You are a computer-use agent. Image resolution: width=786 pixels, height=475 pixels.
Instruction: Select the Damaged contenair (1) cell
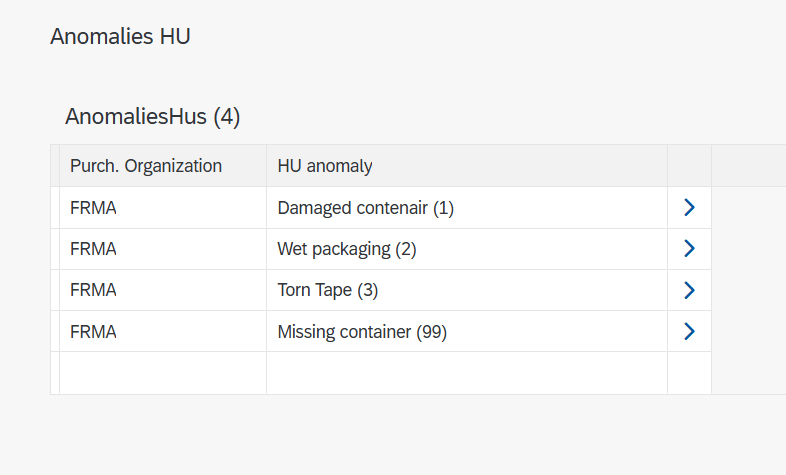click(x=365, y=208)
